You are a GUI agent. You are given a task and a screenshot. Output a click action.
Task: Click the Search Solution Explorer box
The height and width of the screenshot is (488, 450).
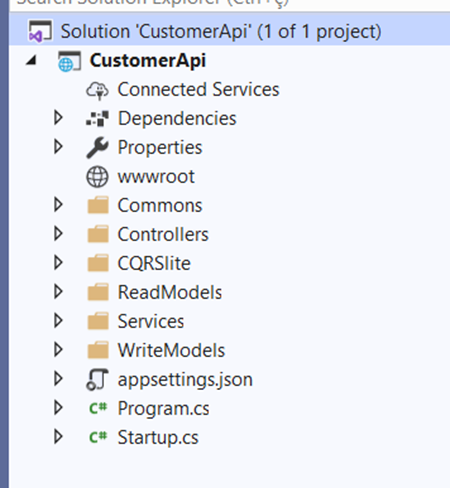coord(230,4)
